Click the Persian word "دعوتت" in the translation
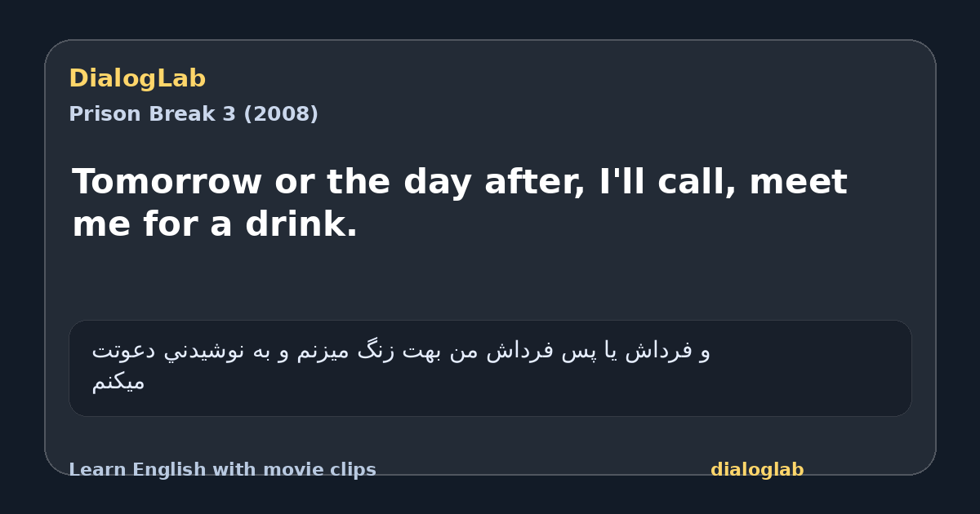This screenshot has width=980, height=514. tap(124, 351)
